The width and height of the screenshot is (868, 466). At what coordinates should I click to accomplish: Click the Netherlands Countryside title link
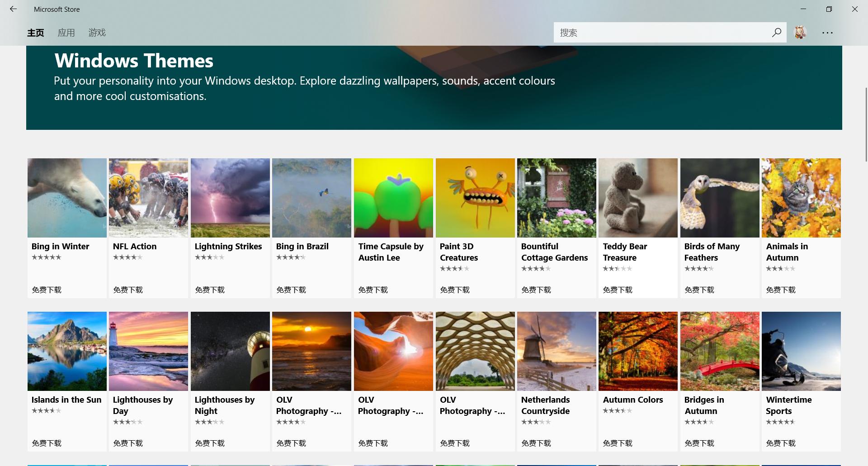[x=545, y=405]
